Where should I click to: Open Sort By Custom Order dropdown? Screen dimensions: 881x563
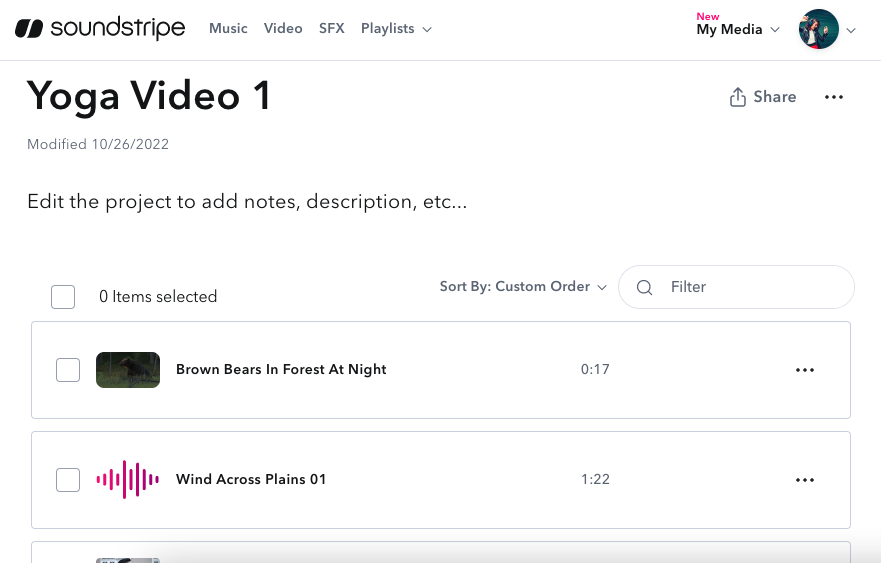(x=523, y=287)
